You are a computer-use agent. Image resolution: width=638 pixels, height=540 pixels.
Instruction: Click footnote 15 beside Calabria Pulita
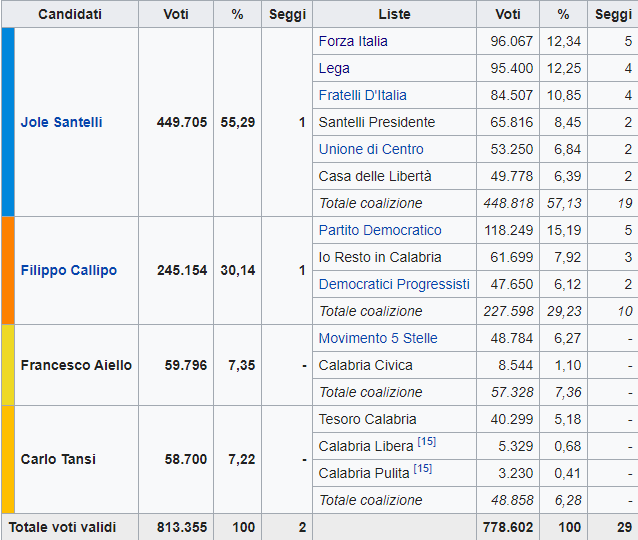click(425, 470)
